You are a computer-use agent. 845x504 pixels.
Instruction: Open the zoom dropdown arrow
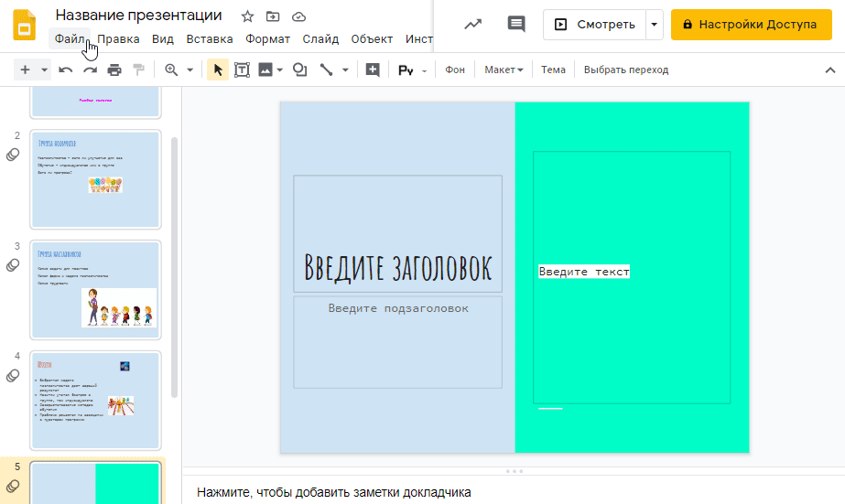(190, 70)
